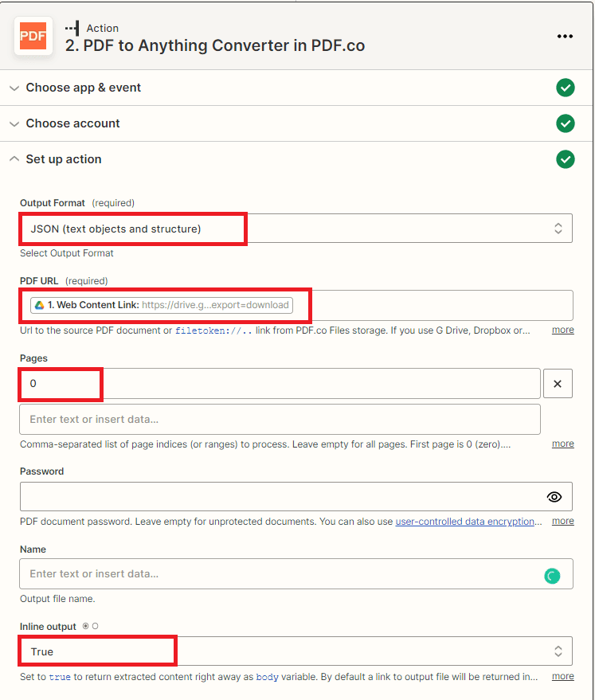The width and height of the screenshot is (595, 700).
Task: Open the Output Format dropdown
Action: pyautogui.click(x=296, y=229)
